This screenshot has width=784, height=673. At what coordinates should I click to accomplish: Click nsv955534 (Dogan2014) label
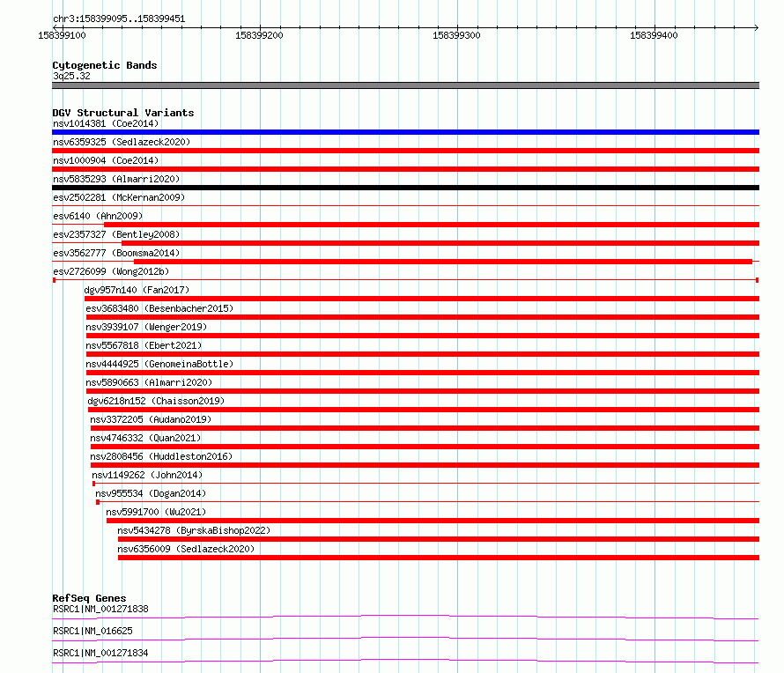point(151,493)
